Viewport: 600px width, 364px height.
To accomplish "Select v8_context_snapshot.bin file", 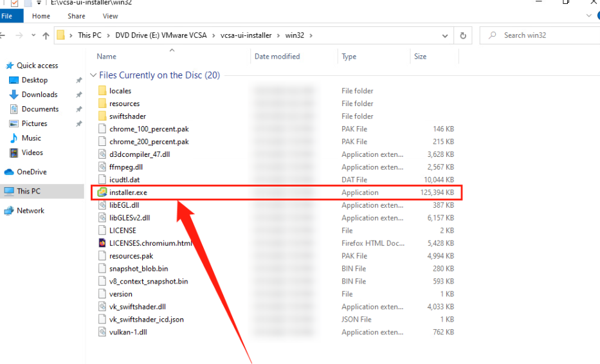I will pyautogui.click(x=149, y=281).
